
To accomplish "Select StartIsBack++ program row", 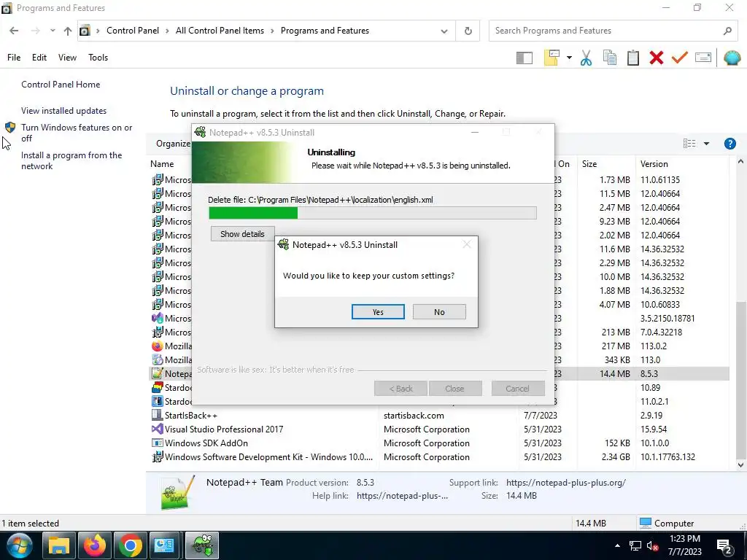I will (x=439, y=415).
